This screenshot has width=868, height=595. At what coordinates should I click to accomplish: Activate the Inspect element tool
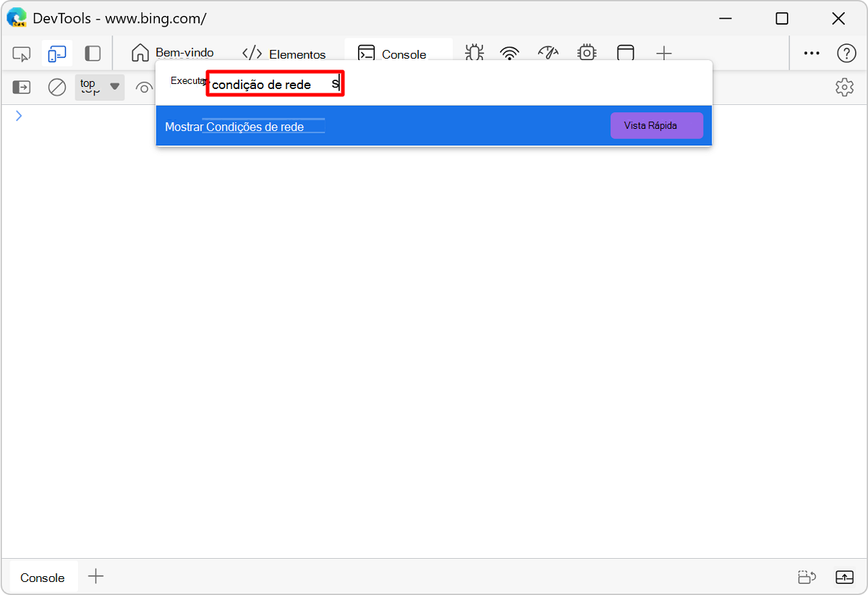tap(22, 54)
